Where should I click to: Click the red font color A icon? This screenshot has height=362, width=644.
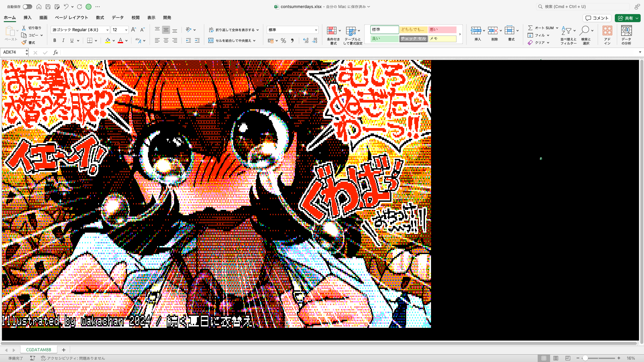coord(120,41)
